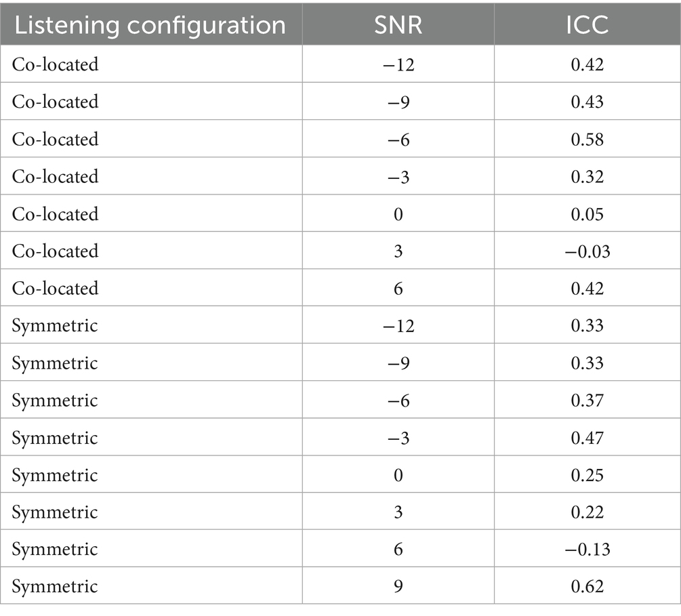Select the ICC value 0.62 cell
Screen dimensions: 681x616
click(587, 586)
